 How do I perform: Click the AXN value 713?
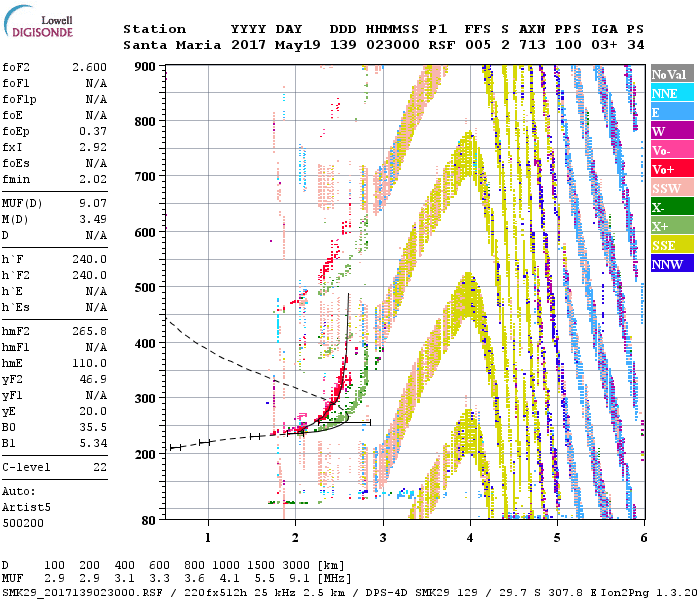pyautogui.click(x=532, y=45)
